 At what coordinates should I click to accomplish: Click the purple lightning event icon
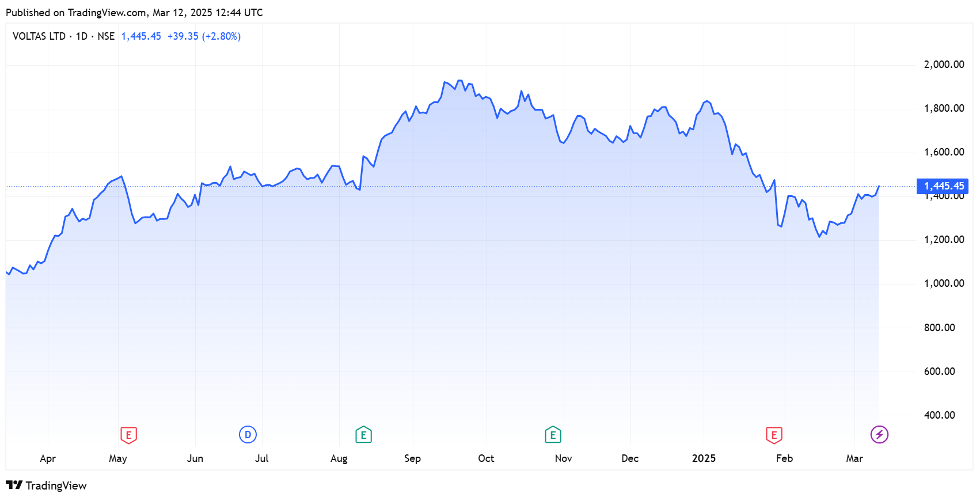tap(879, 434)
